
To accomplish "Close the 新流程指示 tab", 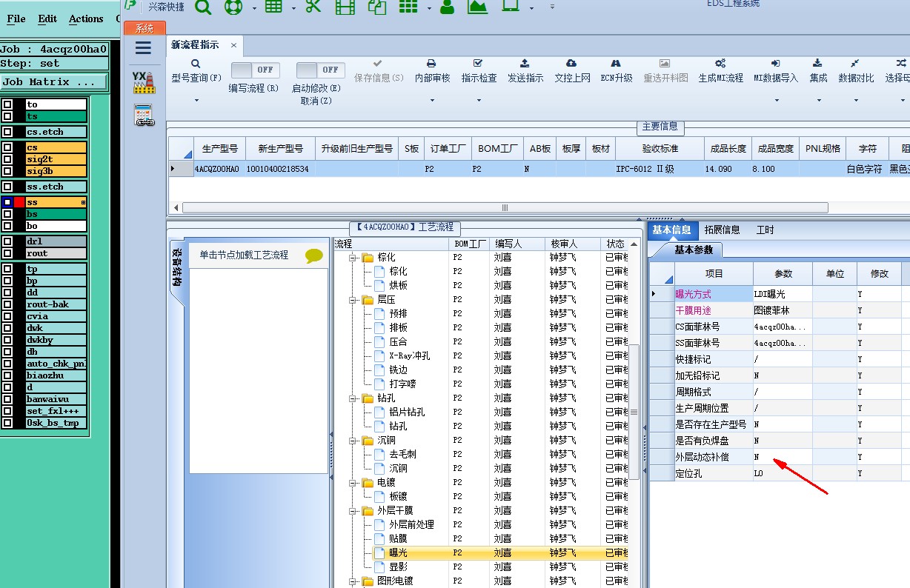I will pos(233,45).
